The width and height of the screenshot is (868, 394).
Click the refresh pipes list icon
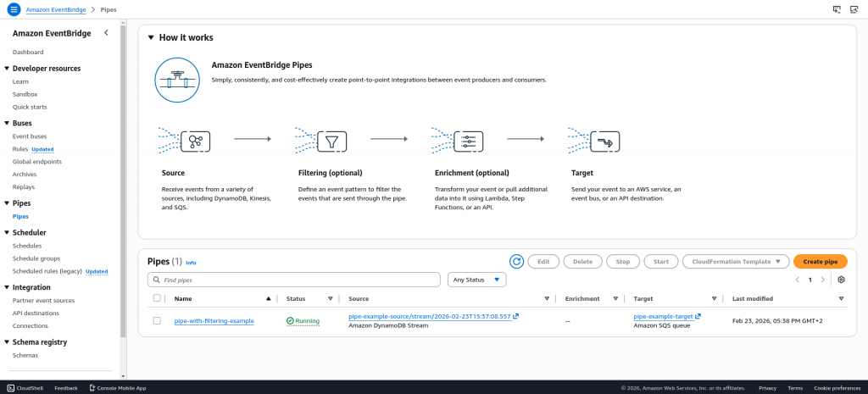click(x=516, y=262)
